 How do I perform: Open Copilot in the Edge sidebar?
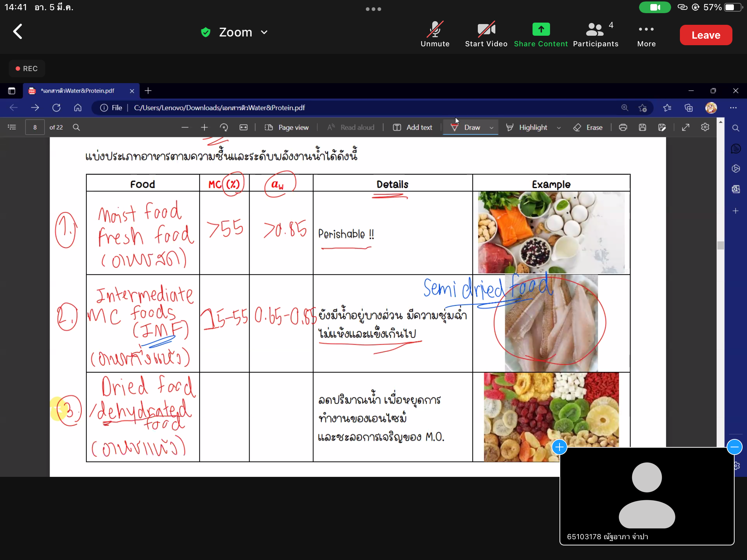click(x=736, y=148)
